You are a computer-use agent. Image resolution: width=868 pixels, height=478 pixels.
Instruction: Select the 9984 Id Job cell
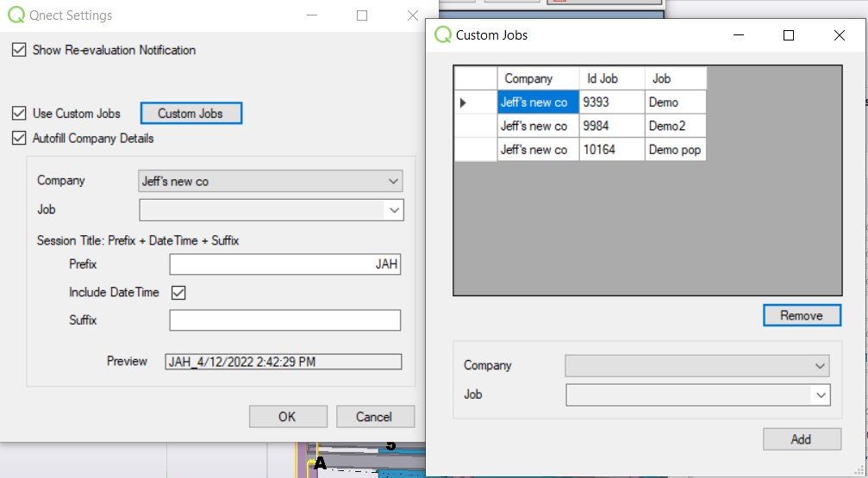[612, 126]
